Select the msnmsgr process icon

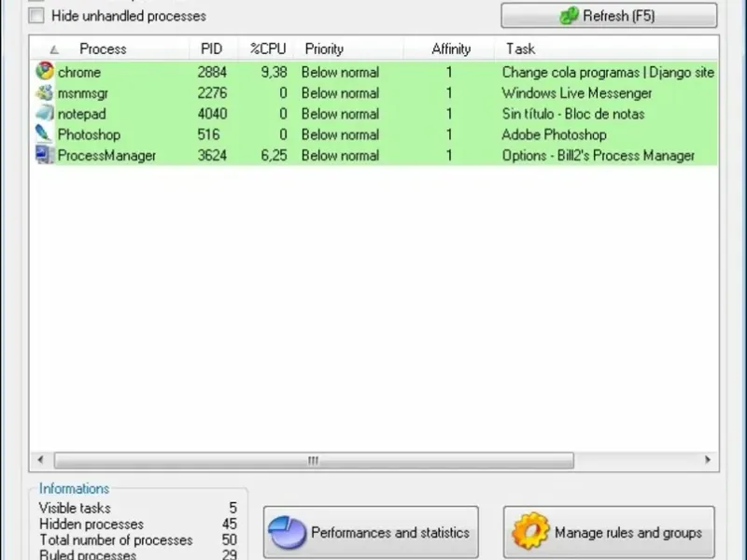(45, 92)
